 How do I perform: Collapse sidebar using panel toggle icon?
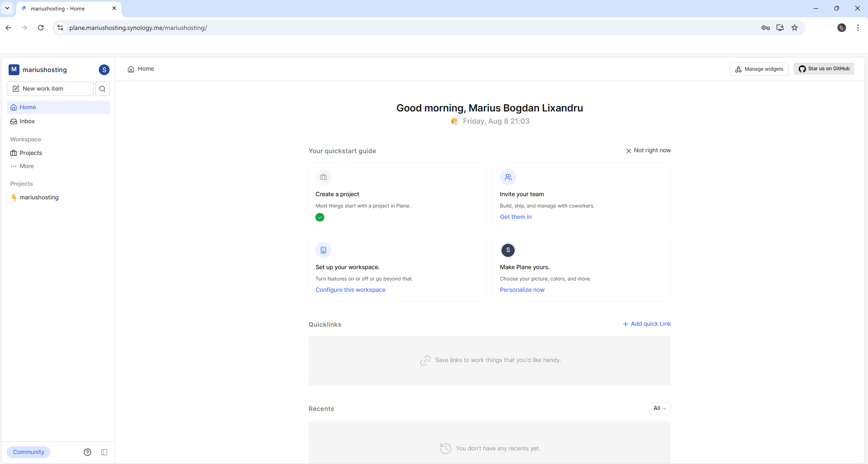pos(104,452)
